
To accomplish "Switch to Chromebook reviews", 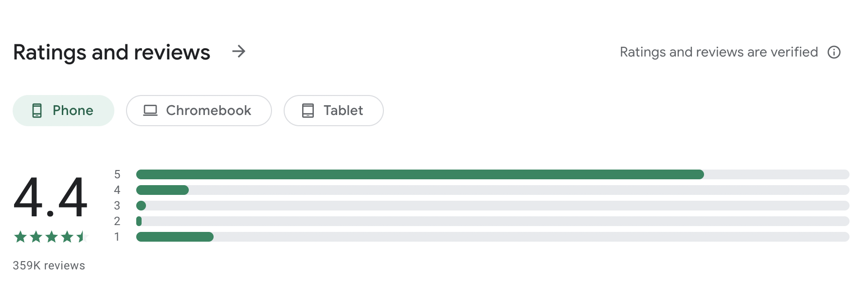I will pyautogui.click(x=199, y=111).
